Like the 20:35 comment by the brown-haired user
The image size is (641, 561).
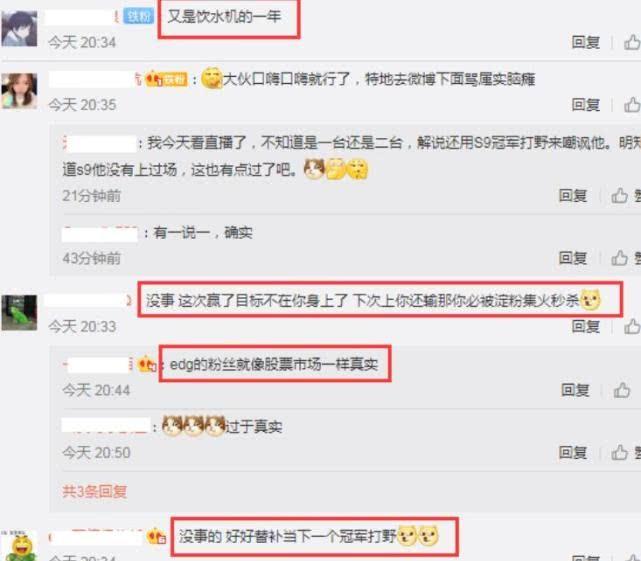coord(632,105)
